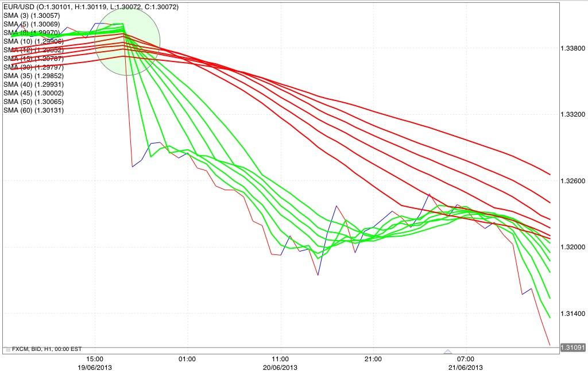
Task: Select the current price tag 1.31091
Action: pyautogui.click(x=572, y=348)
